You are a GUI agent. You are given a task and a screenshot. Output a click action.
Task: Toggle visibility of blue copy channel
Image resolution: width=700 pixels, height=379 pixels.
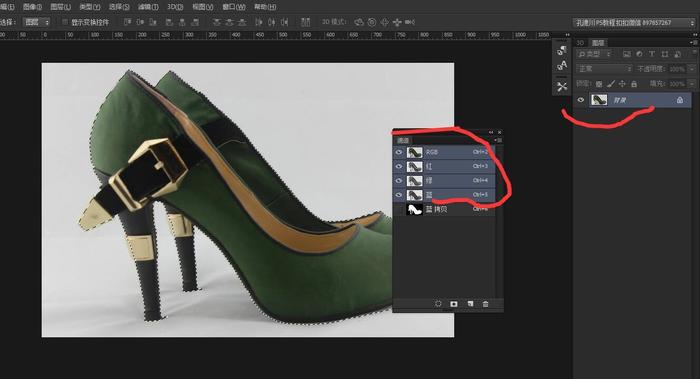(398, 209)
